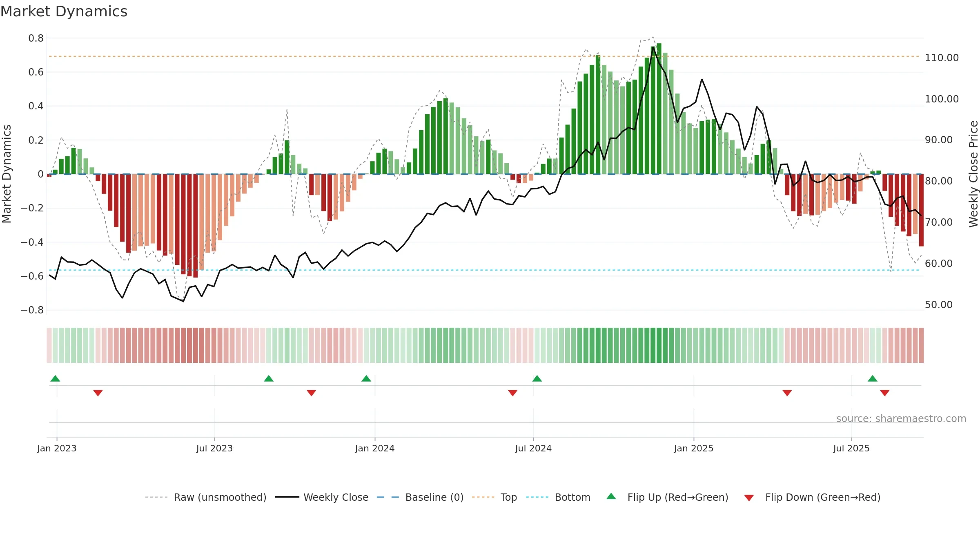
Task: Click the Flip Down marker just before Jul 2024
Action: pos(513,393)
